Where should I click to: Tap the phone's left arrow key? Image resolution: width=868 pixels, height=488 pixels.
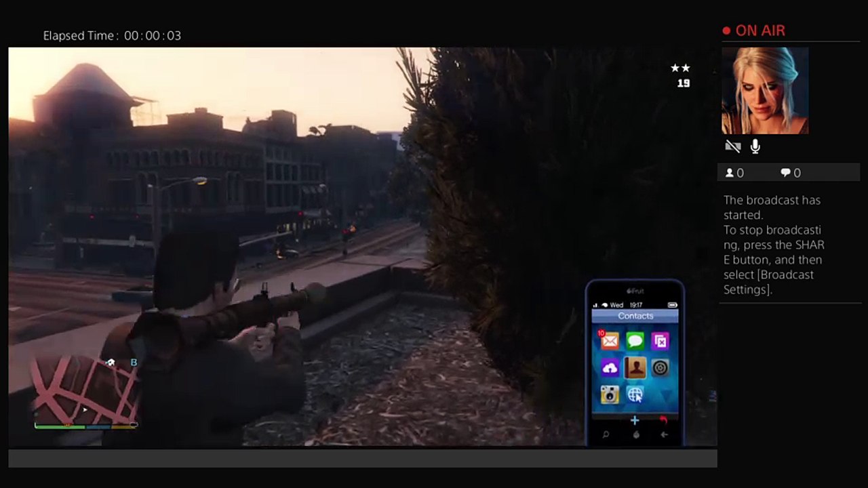point(665,434)
